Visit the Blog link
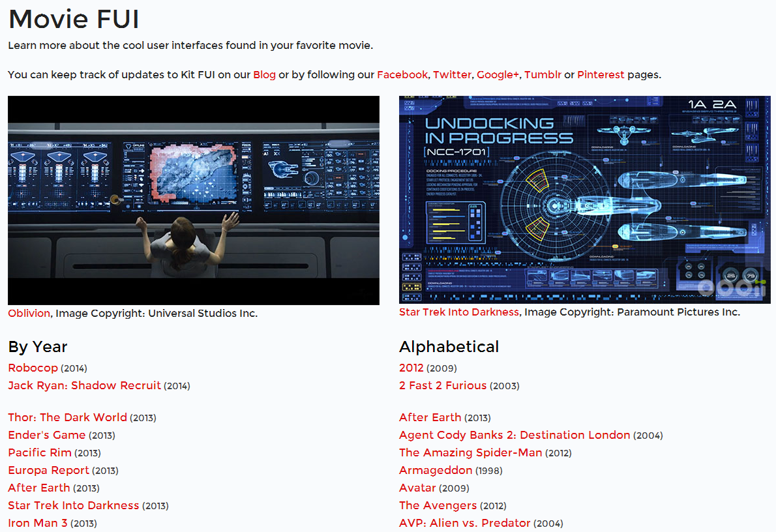This screenshot has width=776, height=532. pyautogui.click(x=265, y=74)
